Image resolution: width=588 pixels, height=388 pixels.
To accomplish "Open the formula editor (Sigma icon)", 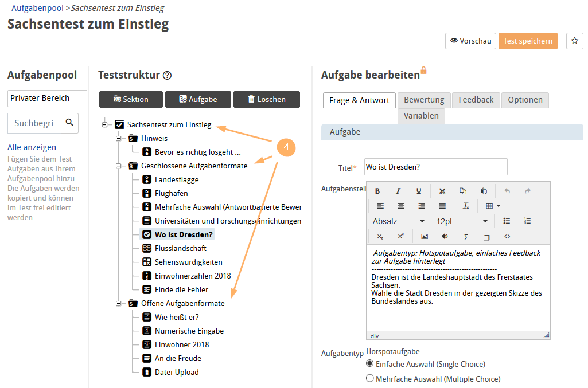I will tap(466, 236).
